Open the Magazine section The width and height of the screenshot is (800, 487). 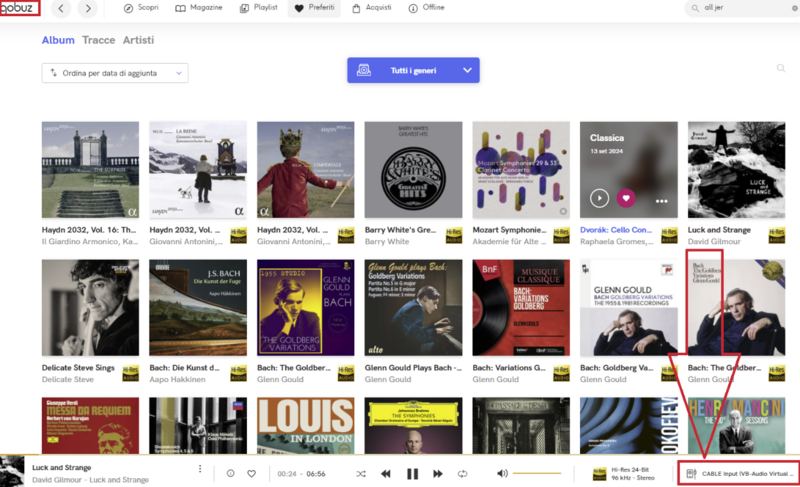[x=200, y=8]
